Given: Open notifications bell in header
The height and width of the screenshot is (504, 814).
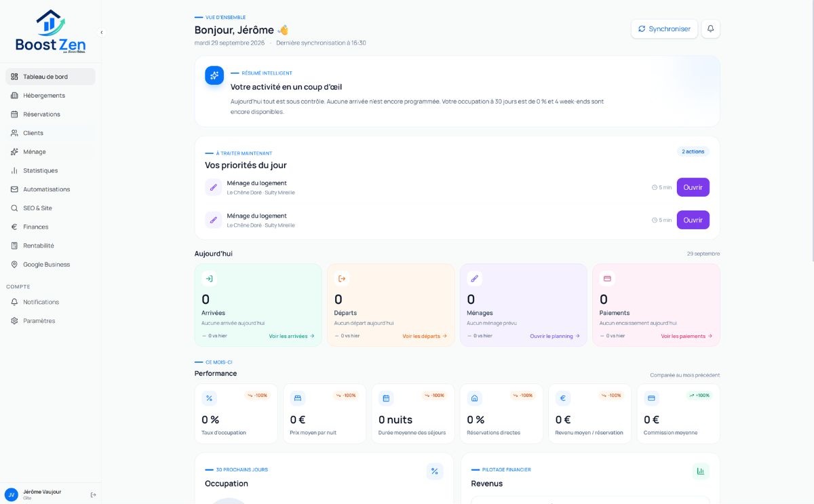Looking at the screenshot, I should coord(710,28).
